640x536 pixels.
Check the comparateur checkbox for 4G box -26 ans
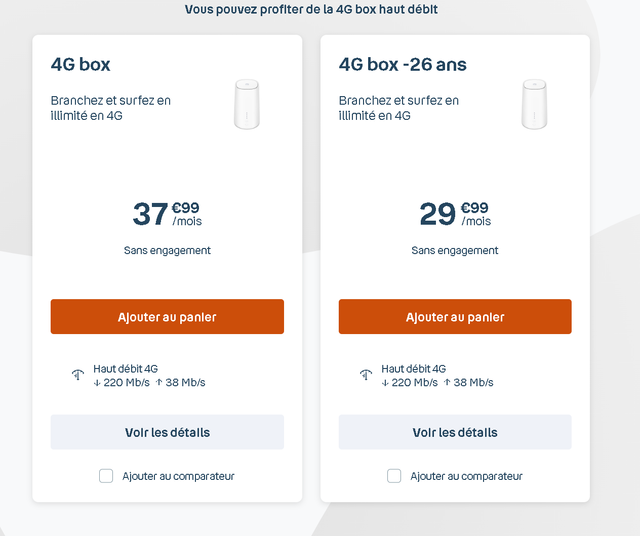coord(394,476)
